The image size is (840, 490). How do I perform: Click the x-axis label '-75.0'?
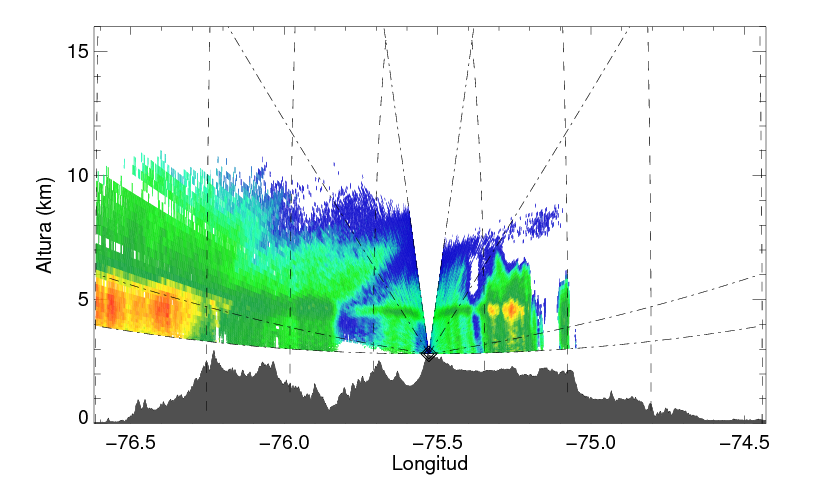[x=591, y=443]
